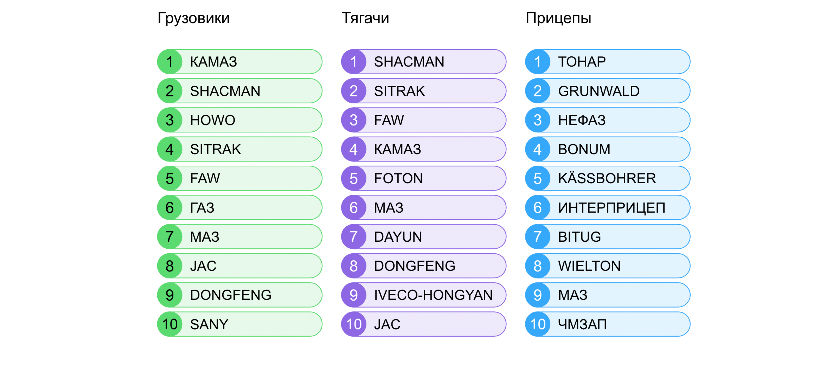This screenshot has width=838, height=371.
Task: Click the purple number 9 badge beside IVECO-HONGYAN
Action: click(x=353, y=295)
